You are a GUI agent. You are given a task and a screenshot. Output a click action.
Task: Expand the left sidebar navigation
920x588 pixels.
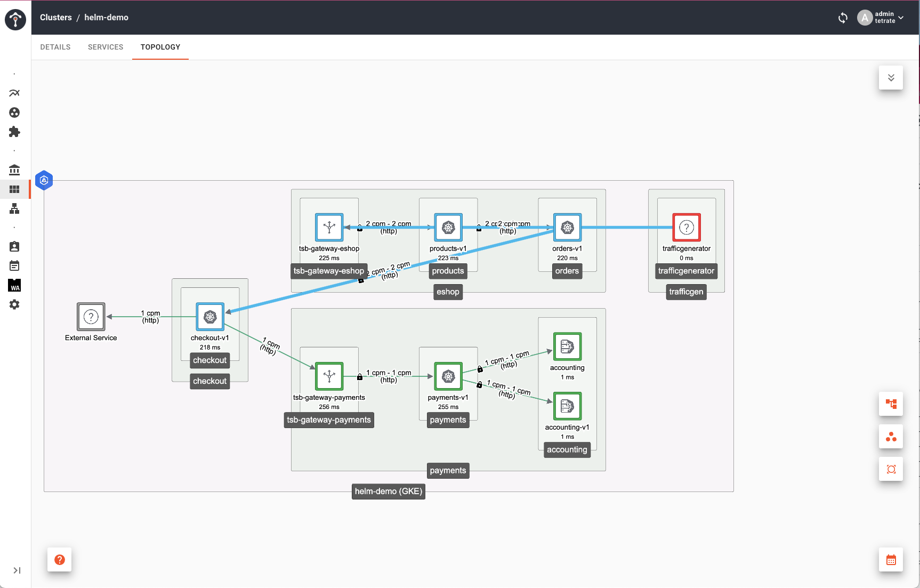click(17, 570)
